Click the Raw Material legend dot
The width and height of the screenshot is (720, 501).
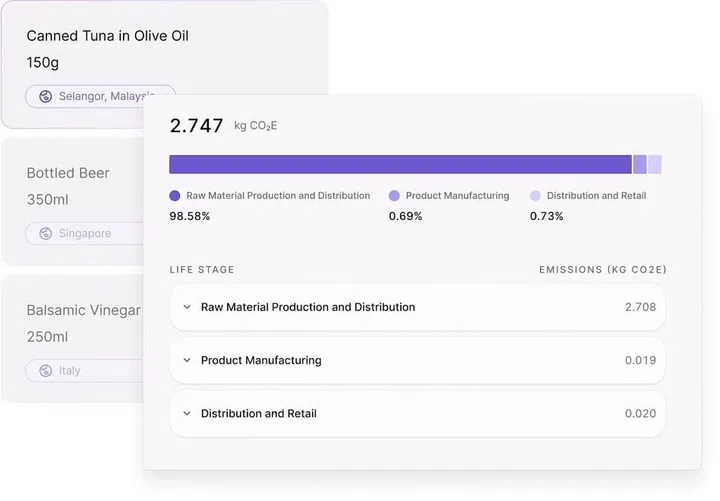click(174, 196)
